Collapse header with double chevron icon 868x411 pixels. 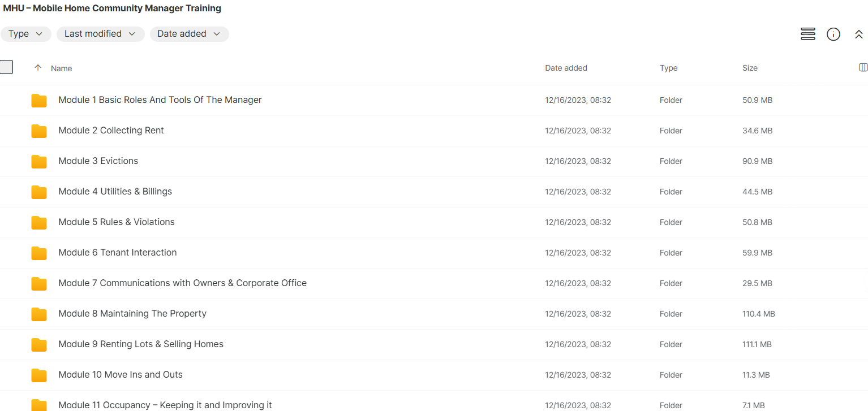click(x=858, y=34)
